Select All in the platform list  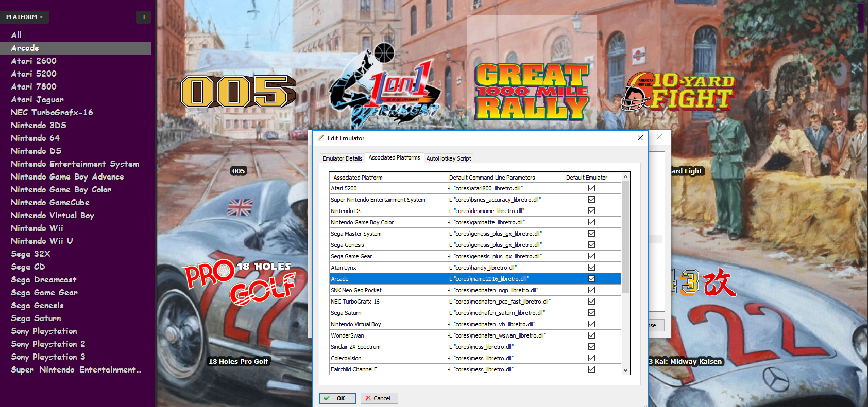tap(16, 35)
